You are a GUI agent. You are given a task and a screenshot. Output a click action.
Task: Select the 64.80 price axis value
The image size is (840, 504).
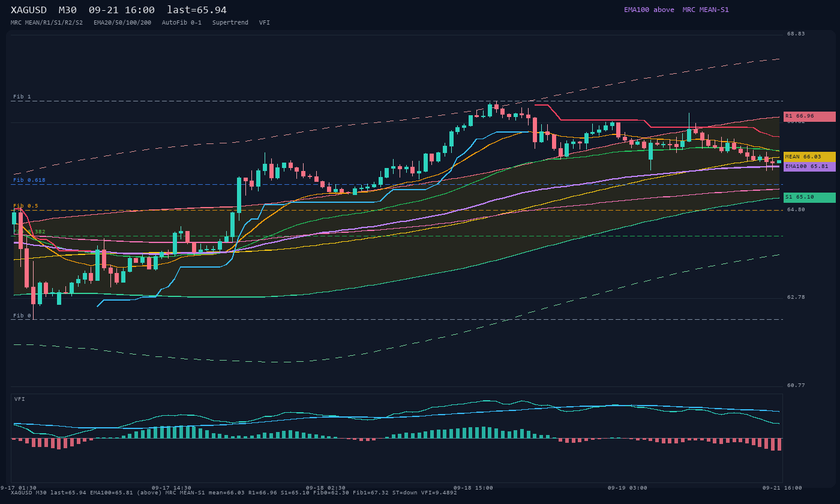[x=796, y=210]
